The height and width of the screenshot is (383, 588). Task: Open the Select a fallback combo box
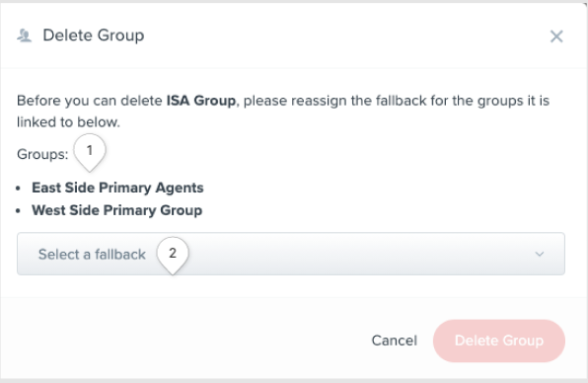[291, 254]
